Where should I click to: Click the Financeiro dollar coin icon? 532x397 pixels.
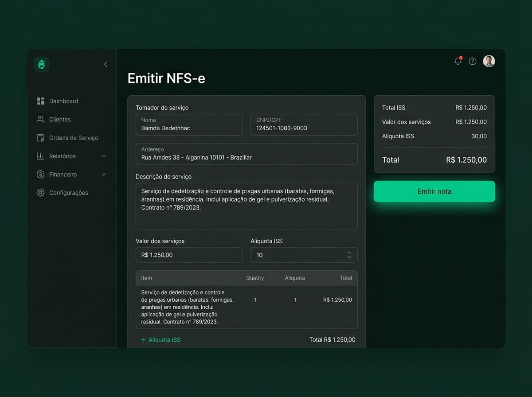[x=40, y=175]
